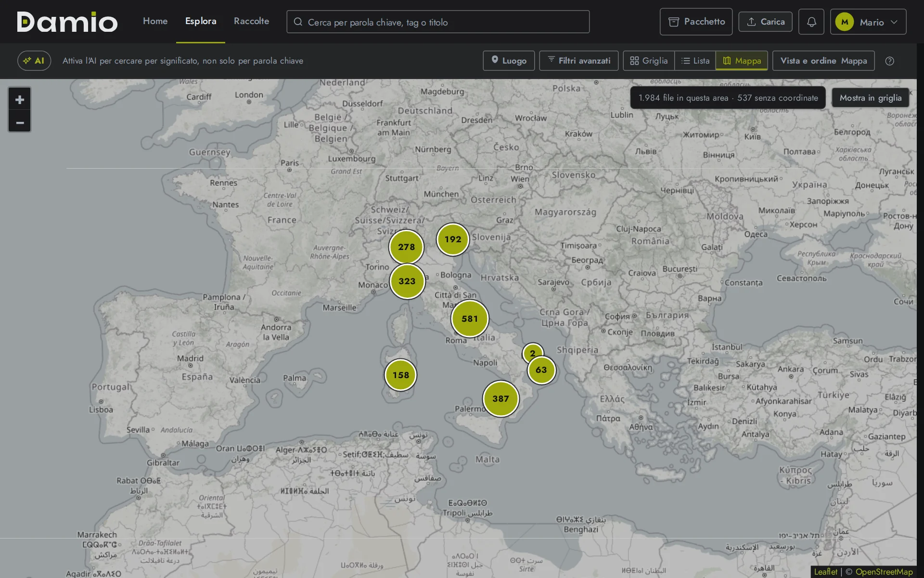Select the Mappa view

click(x=742, y=61)
